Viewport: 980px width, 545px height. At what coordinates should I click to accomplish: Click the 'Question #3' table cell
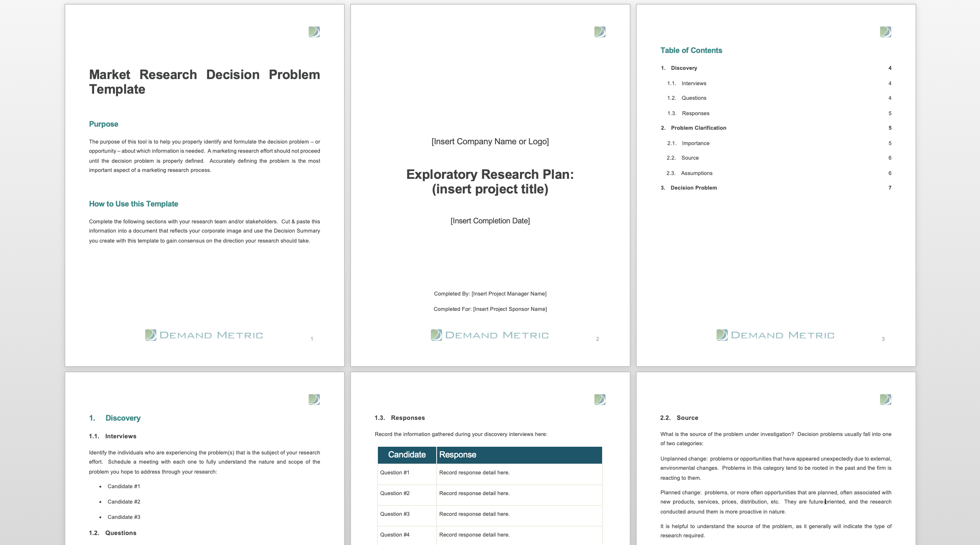(407, 515)
